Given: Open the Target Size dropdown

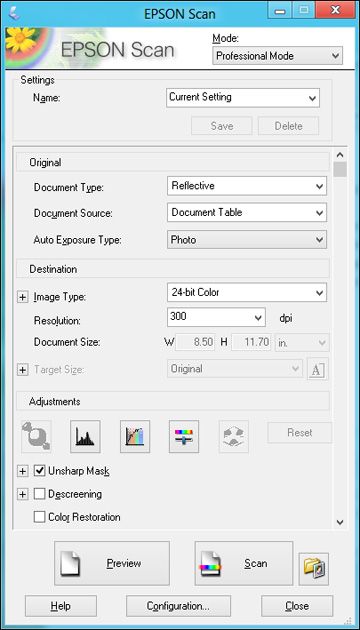Looking at the screenshot, I should pos(235,369).
